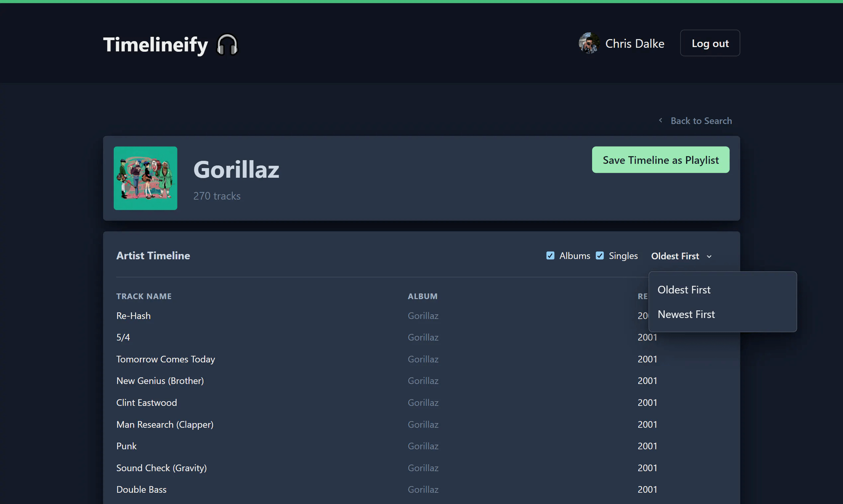The width and height of the screenshot is (843, 504).
Task: Select Oldest First sort option
Action: coord(684,289)
